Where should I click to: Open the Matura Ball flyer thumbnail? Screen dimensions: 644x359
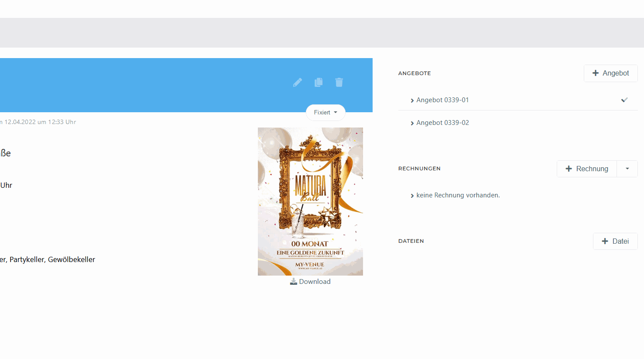(310, 201)
